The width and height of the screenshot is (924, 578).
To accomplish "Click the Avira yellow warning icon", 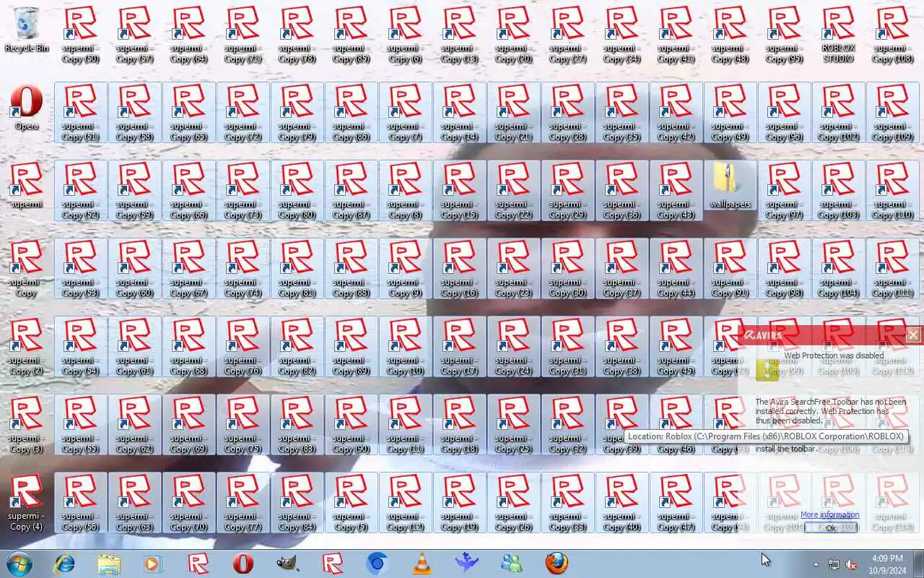I will point(767,370).
